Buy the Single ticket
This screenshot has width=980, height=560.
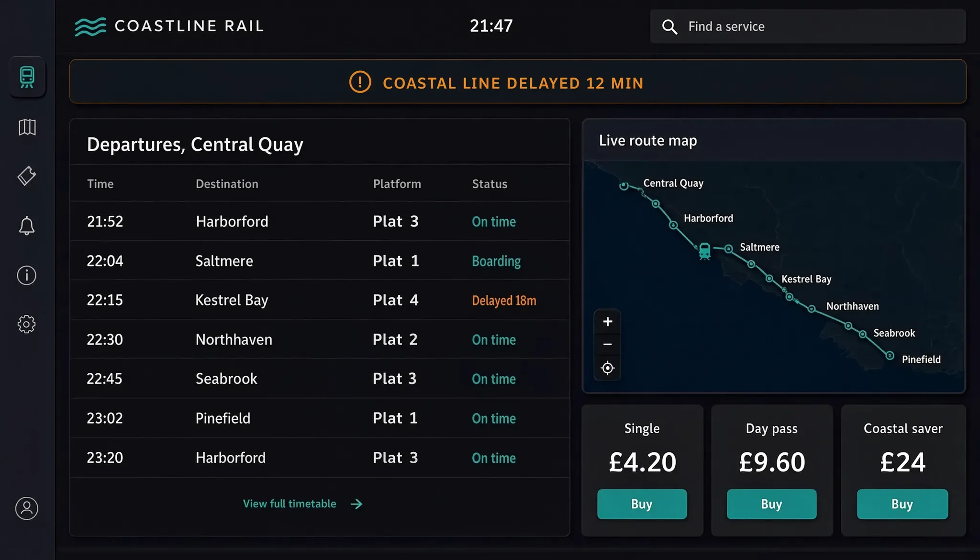(642, 504)
